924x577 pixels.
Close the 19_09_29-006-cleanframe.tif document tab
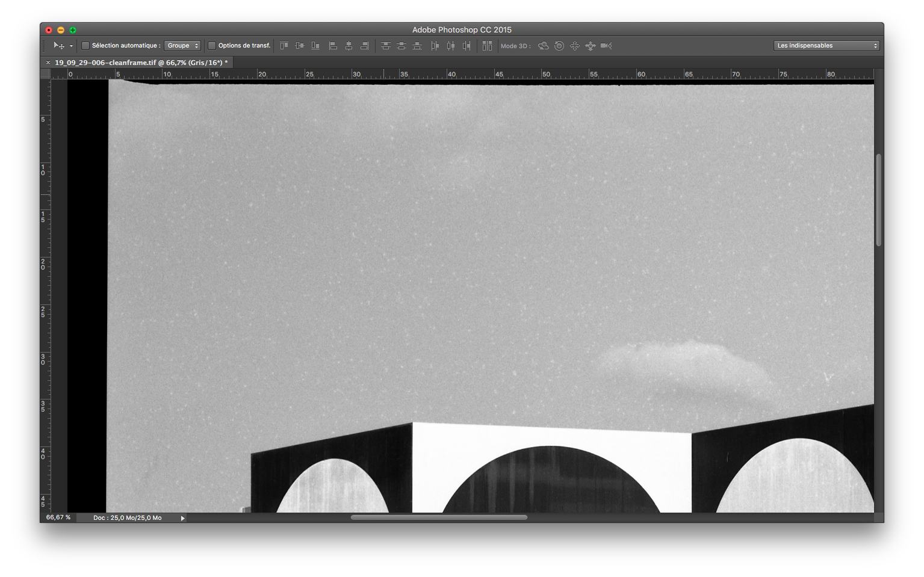pos(48,63)
